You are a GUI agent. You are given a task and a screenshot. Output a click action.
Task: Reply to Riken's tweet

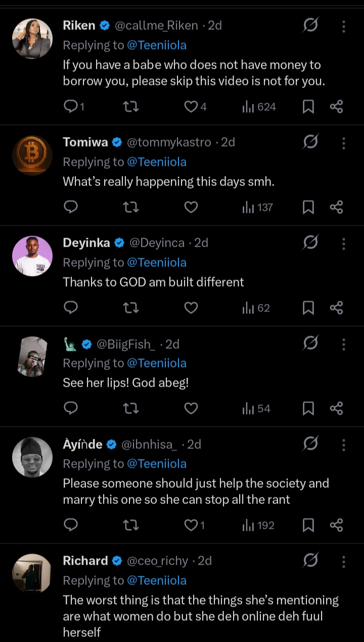tap(71, 106)
